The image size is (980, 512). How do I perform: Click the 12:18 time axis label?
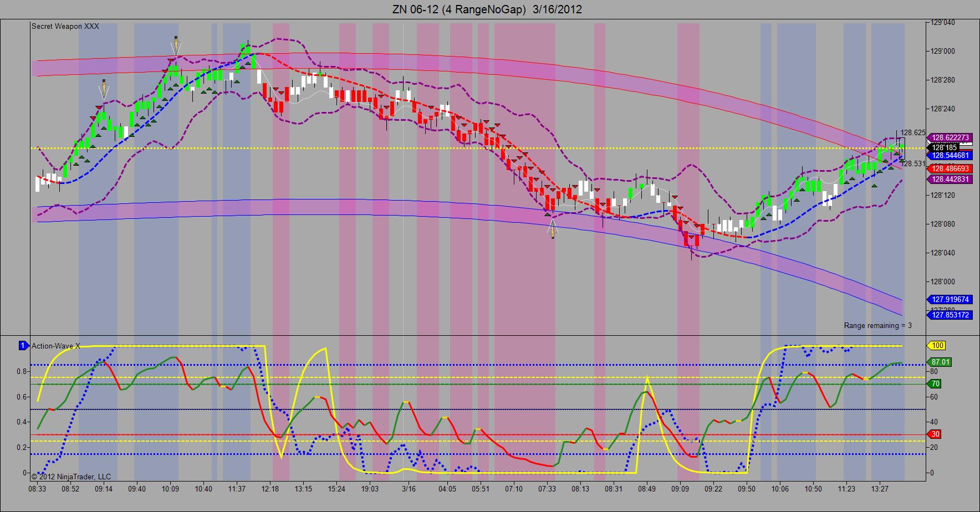[270, 489]
